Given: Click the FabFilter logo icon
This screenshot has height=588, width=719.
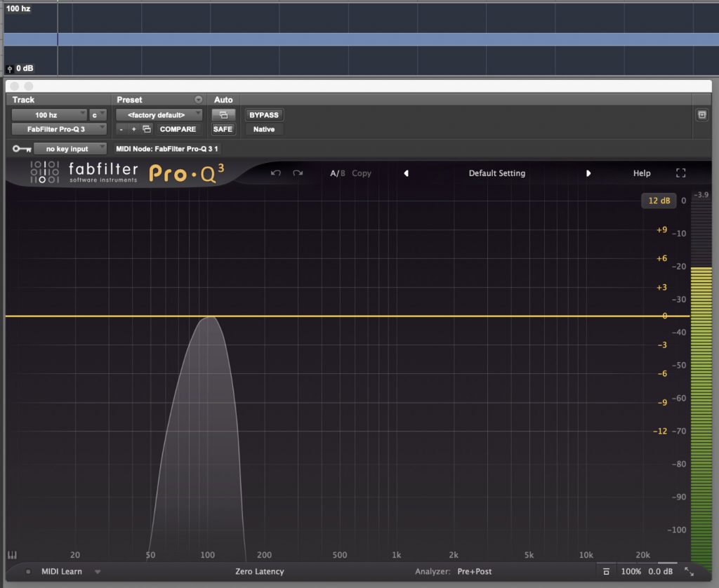Looking at the screenshot, I should coord(44,173).
